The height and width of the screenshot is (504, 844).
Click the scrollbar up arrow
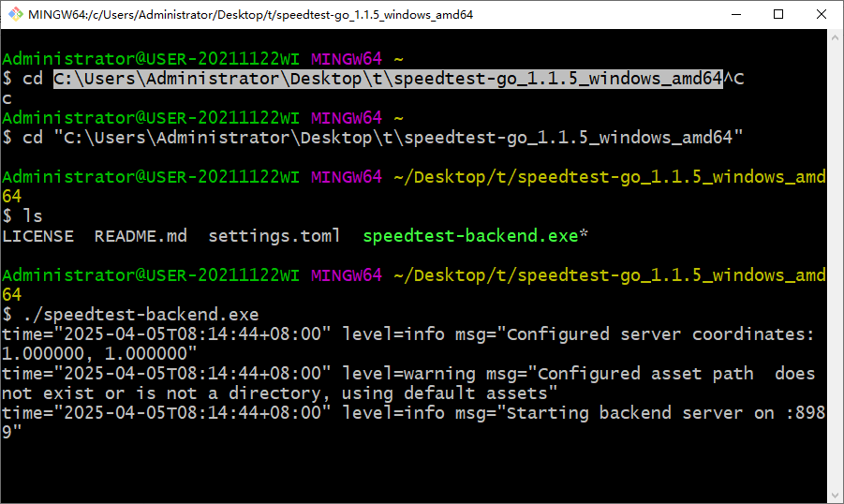(835, 37)
